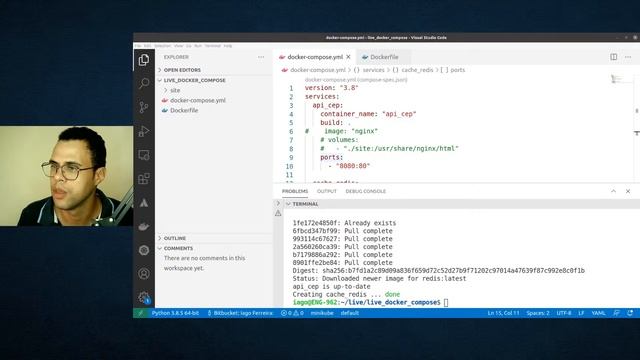Expand the chevron left of Terminal header
Viewport: 640px width, 360px height.
(278, 203)
